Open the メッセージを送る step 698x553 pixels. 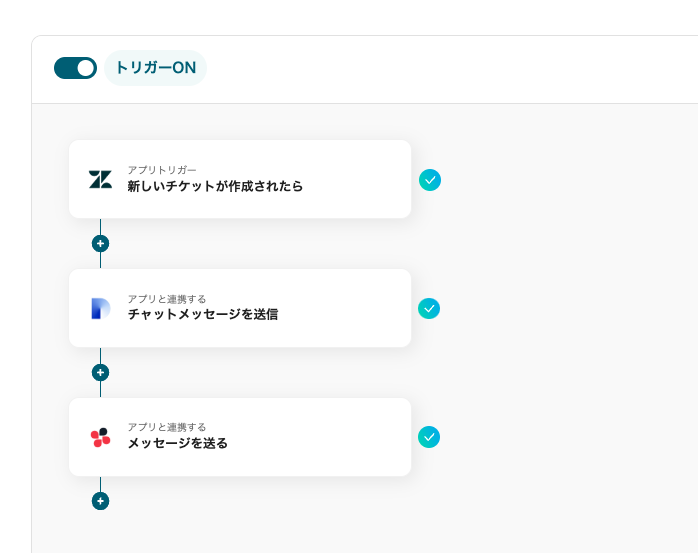click(x=177, y=443)
